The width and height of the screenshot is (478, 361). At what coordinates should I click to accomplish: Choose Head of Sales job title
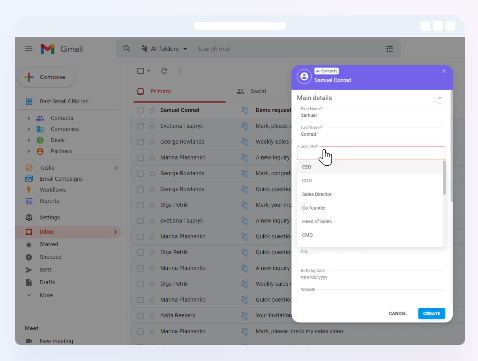370,221
